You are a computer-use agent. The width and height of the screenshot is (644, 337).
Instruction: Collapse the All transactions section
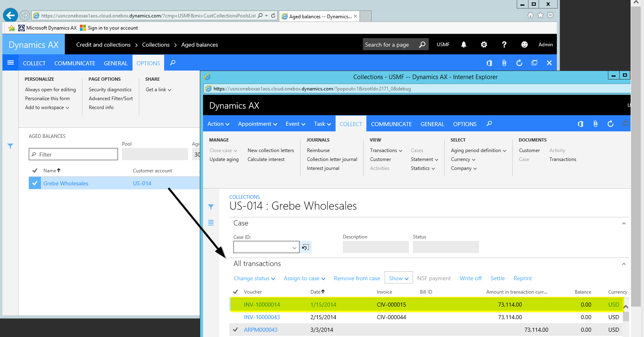click(x=624, y=264)
